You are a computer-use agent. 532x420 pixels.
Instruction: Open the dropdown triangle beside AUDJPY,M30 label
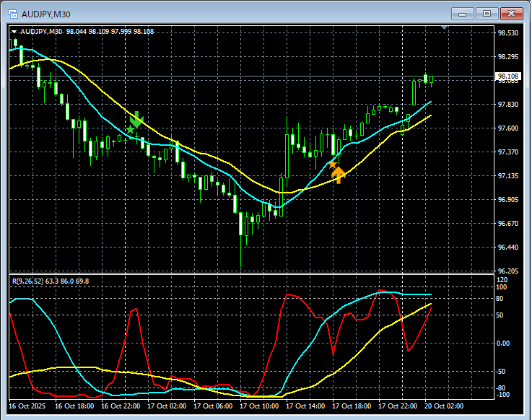(14, 32)
